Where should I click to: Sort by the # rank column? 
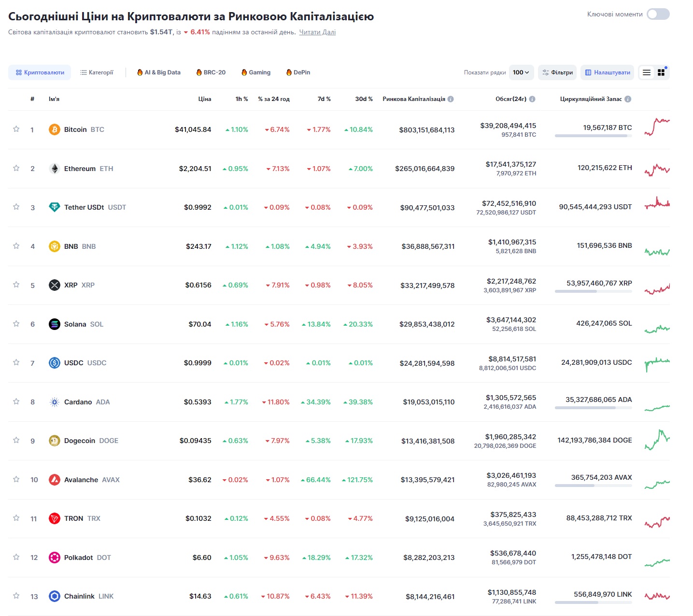[32, 99]
